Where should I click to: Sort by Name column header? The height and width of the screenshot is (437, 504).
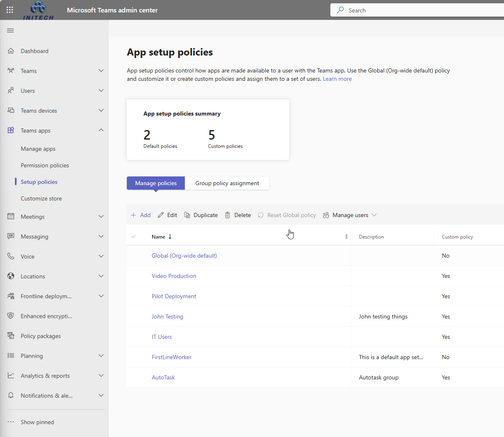[162, 237]
